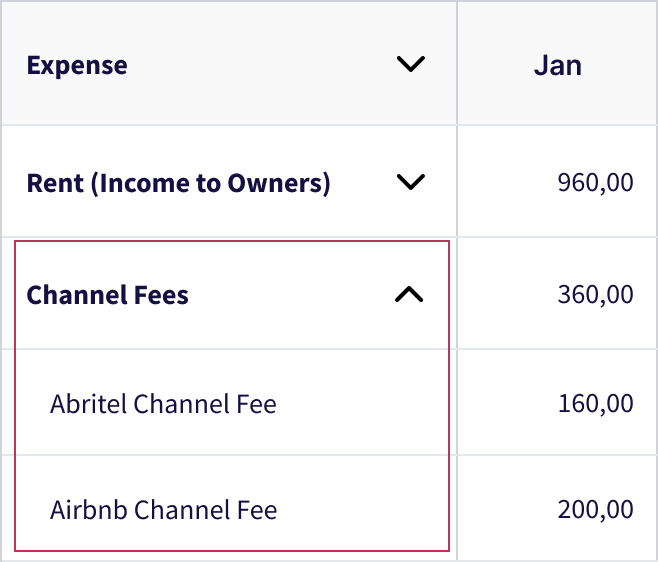Select the 960,00 Rent amount cell
The image size is (658, 562).
click(595, 183)
